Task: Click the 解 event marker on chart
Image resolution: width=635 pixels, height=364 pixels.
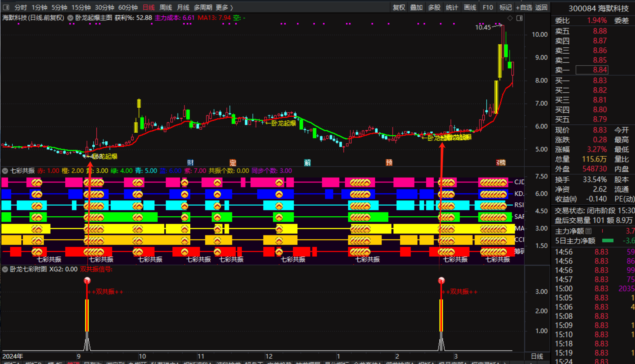Action: (x=307, y=162)
